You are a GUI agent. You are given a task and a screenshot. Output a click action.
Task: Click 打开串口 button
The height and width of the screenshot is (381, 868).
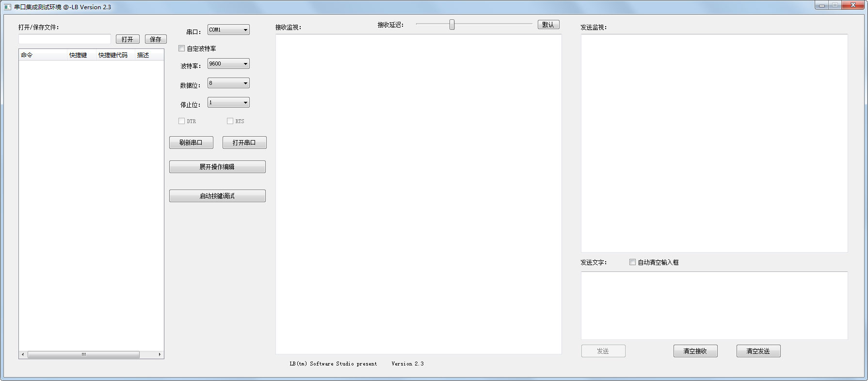click(x=244, y=143)
